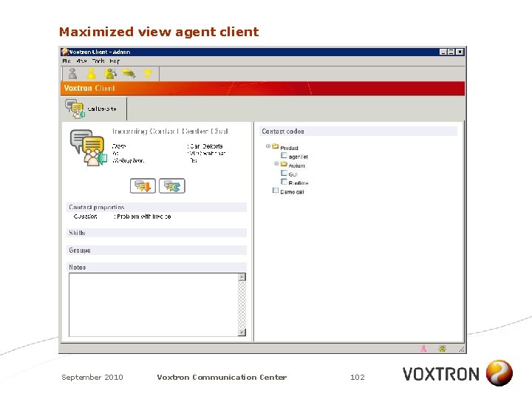Viewport: 532px width, 399px height.
Task: Click inside the Notes text area
Action: coord(154,304)
